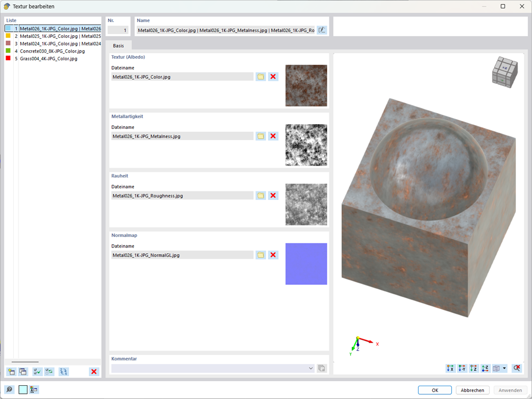The height and width of the screenshot is (399, 532).
Task: Invert the current list selection
Action: coord(49,372)
